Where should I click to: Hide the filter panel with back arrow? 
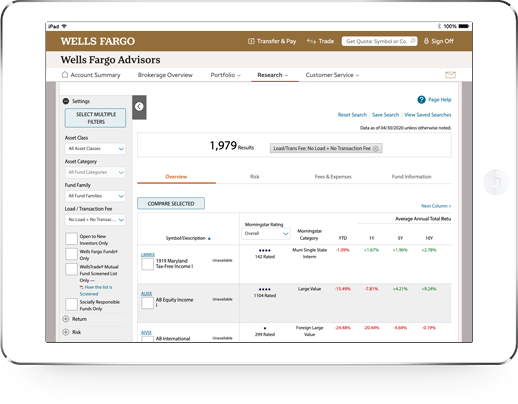[139, 107]
